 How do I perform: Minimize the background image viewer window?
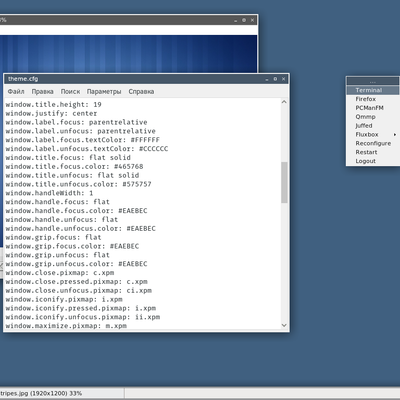235,20
